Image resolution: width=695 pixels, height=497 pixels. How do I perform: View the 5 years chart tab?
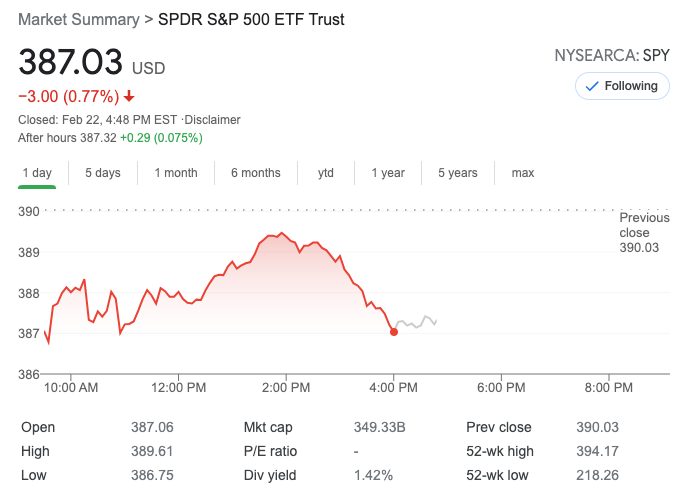(x=458, y=173)
